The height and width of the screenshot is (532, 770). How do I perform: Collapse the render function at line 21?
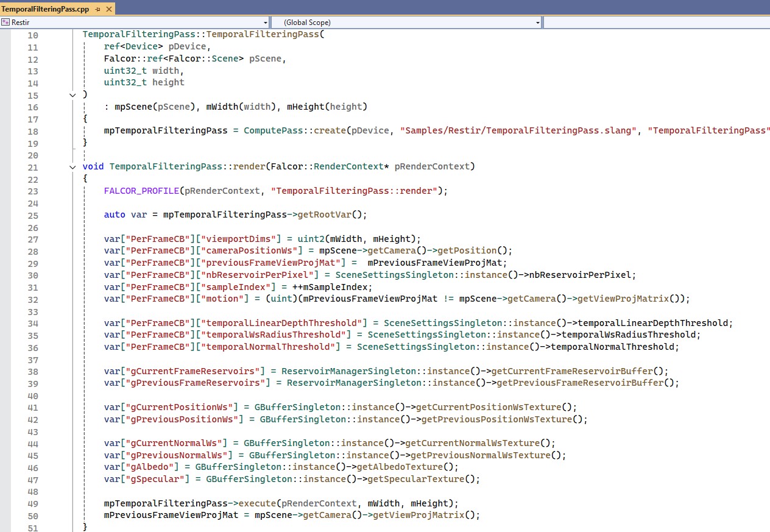tap(73, 167)
